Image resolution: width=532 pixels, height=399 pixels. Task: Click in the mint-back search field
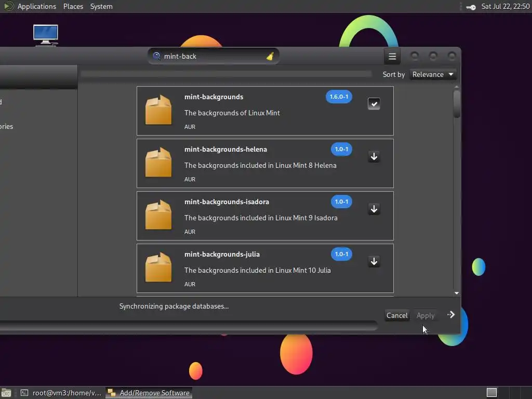214,56
